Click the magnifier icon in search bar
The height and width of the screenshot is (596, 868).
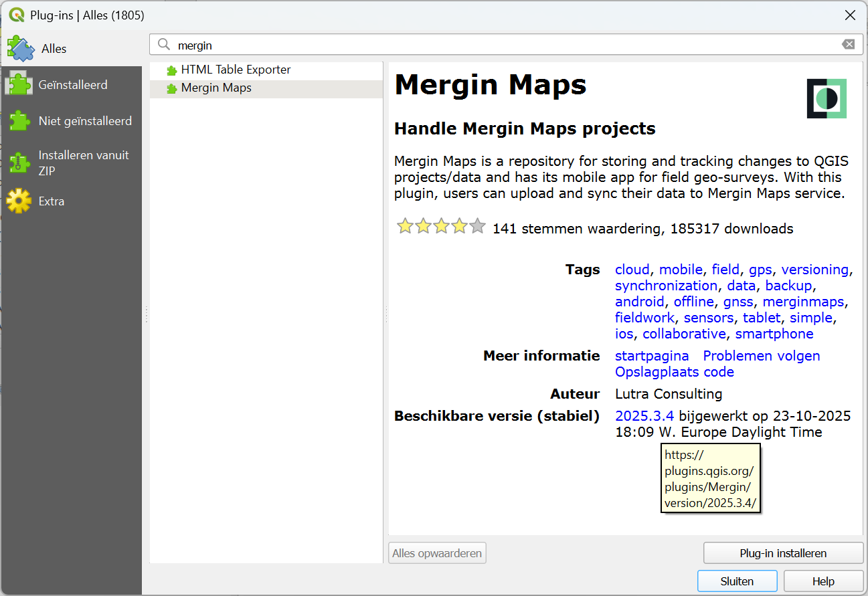164,45
